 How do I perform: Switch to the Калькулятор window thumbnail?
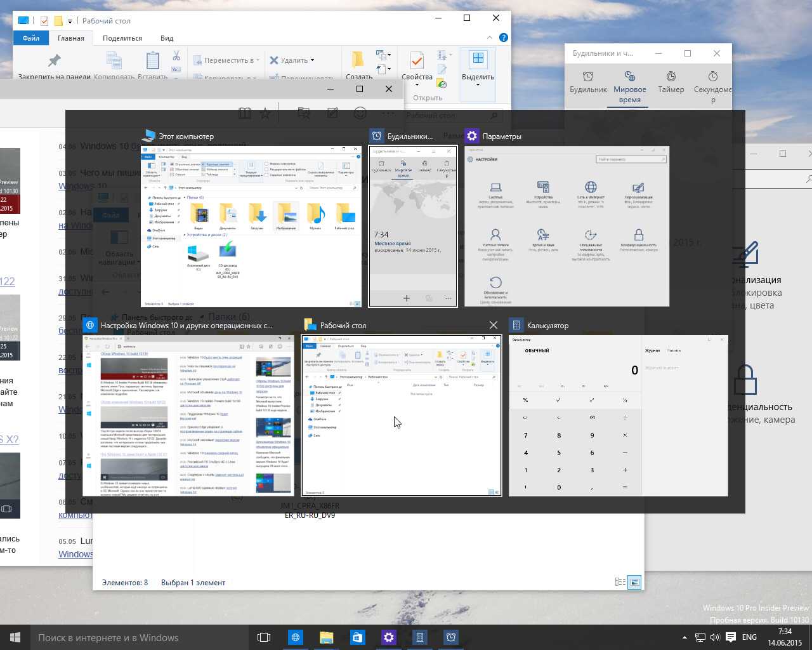coord(618,416)
